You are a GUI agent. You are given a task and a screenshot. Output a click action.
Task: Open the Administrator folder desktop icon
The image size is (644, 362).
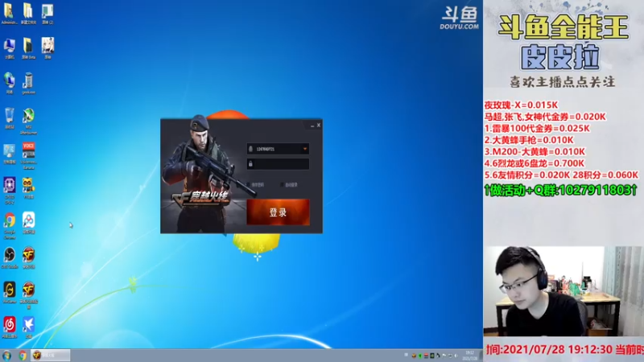[x=9, y=13]
